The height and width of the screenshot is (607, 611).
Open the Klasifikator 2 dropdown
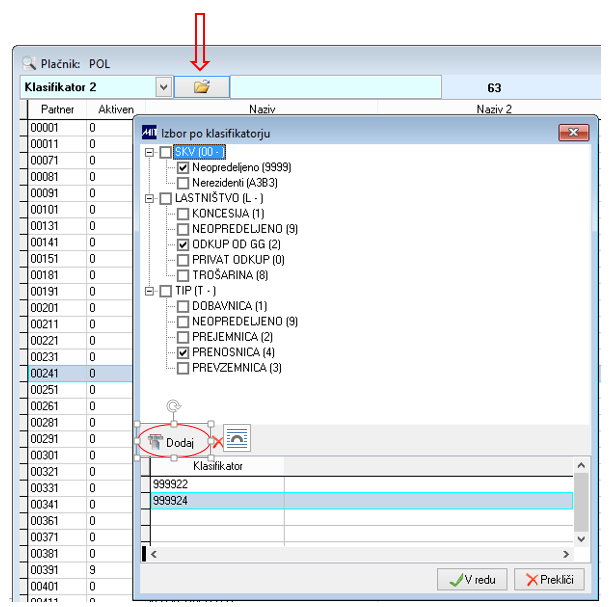(x=164, y=87)
